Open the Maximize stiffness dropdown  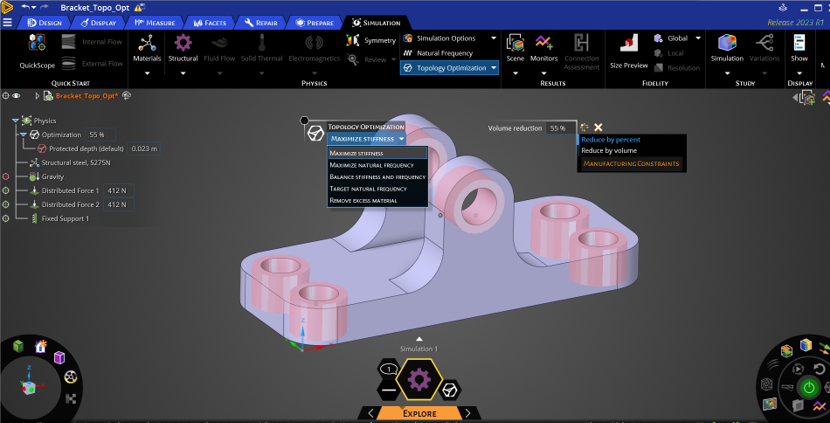click(x=367, y=139)
